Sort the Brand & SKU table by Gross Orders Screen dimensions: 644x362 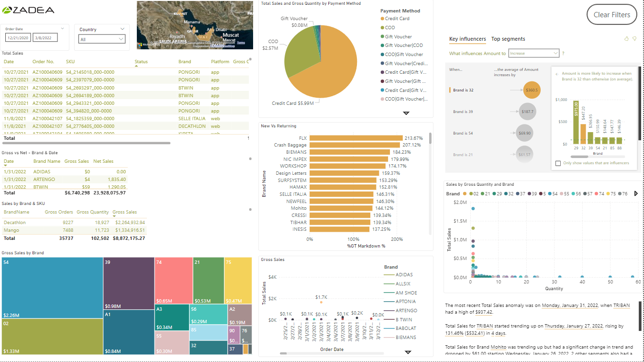point(59,212)
